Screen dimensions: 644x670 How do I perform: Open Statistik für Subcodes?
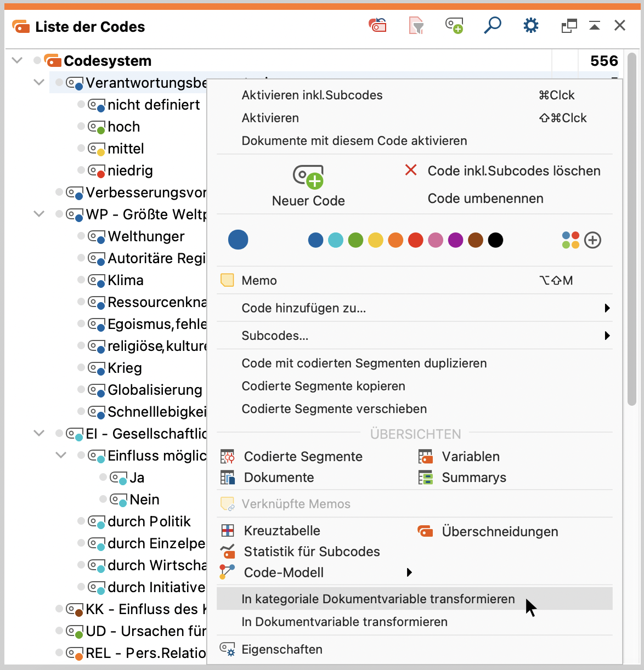tap(311, 552)
